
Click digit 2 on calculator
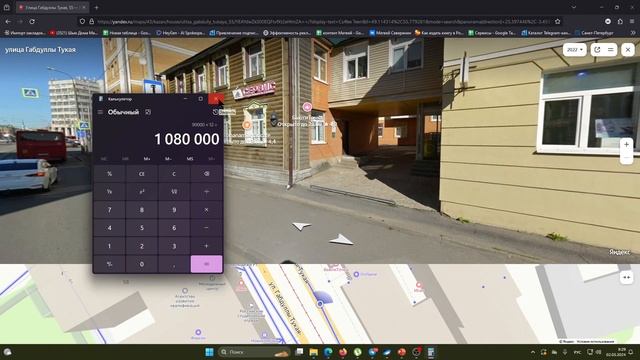click(142, 246)
